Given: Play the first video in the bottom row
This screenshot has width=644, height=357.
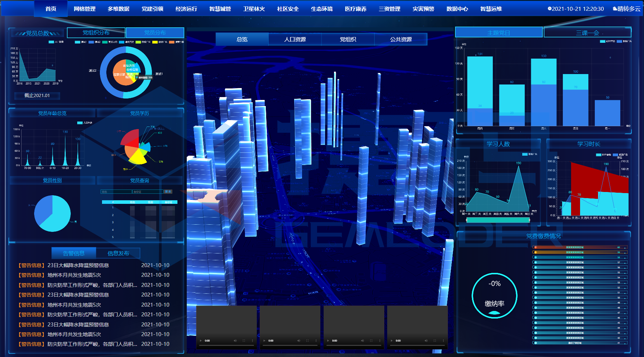Looking at the screenshot, I should (x=201, y=340).
